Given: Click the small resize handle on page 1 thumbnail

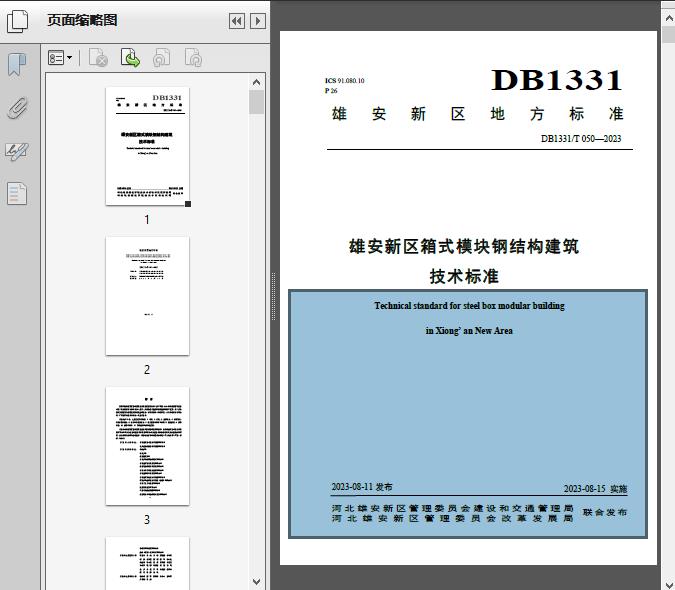Looking at the screenshot, I should tap(188, 204).
